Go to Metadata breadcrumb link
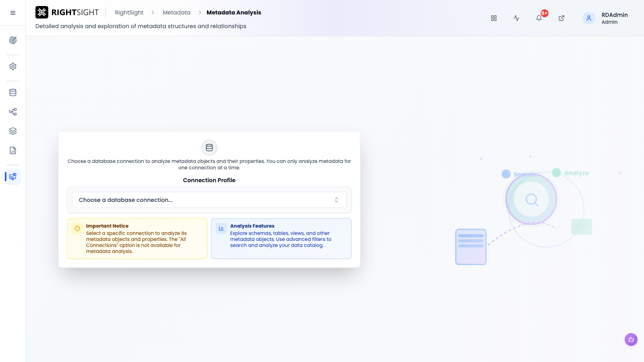 point(176,12)
